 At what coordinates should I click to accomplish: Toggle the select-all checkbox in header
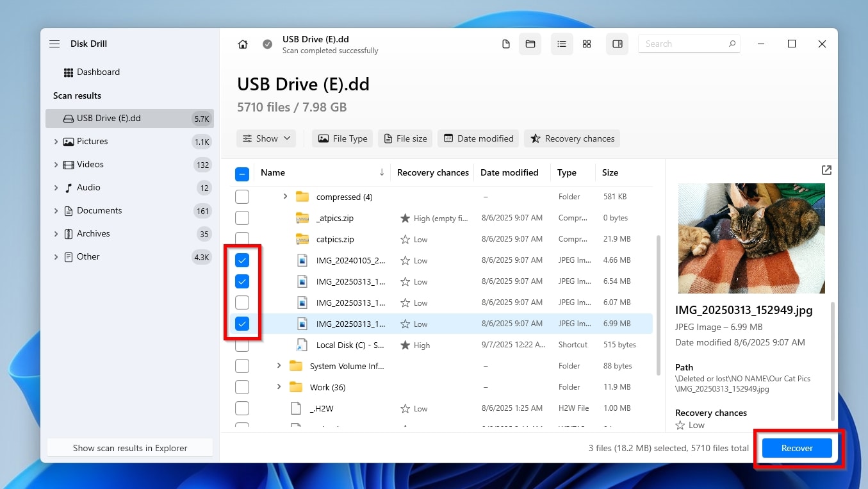pos(242,172)
